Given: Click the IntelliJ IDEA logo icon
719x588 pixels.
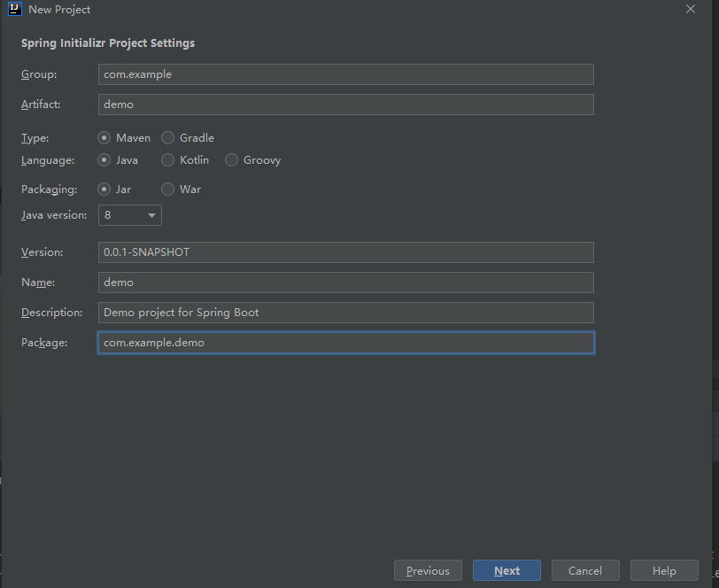Looking at the screenshot, I should [14, 9].
